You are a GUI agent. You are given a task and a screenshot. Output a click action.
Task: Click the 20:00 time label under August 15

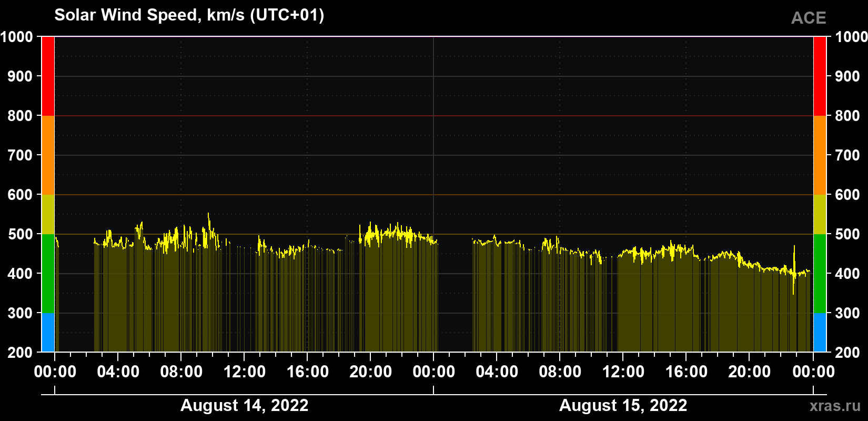pos(749,372)
